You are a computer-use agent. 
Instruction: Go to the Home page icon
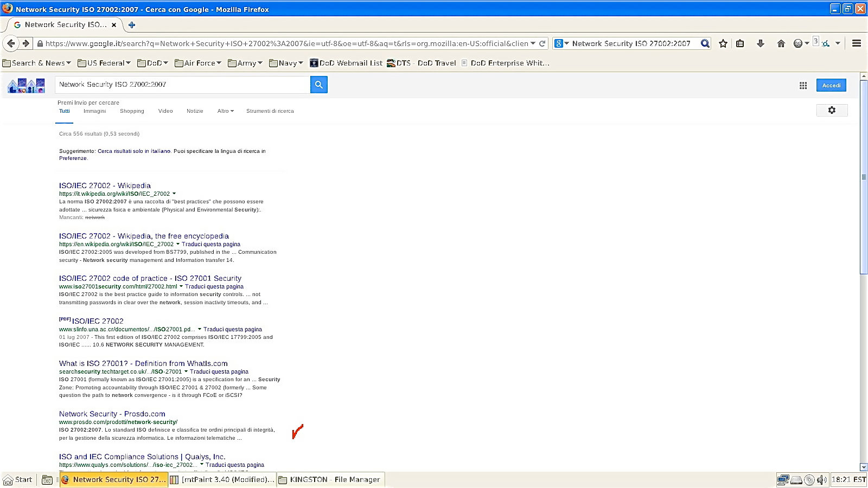tap(781, 43)
